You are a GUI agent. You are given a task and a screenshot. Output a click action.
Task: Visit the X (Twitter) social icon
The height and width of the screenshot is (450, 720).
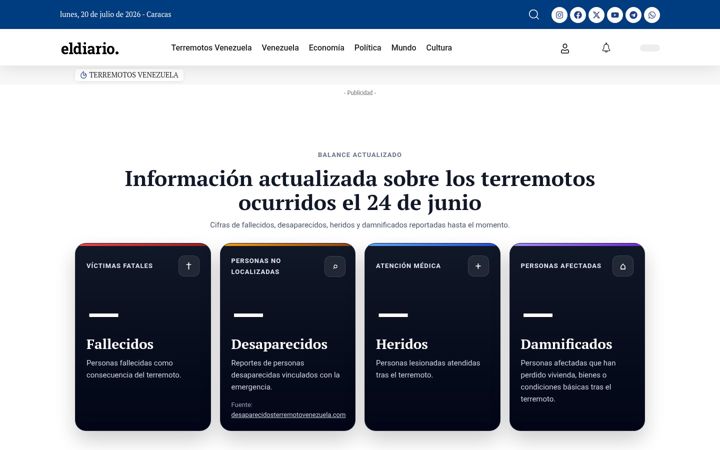point(596,15)
